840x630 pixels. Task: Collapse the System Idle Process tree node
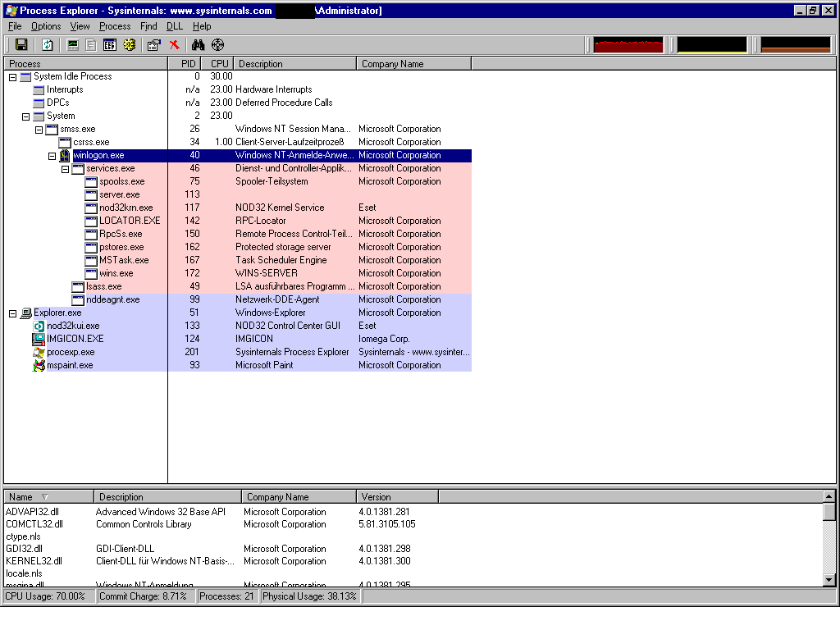12,77
